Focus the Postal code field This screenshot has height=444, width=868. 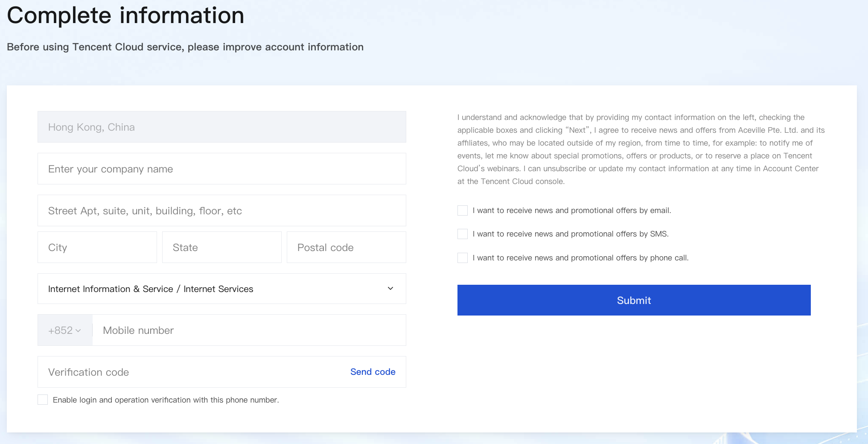click(346, 247)
